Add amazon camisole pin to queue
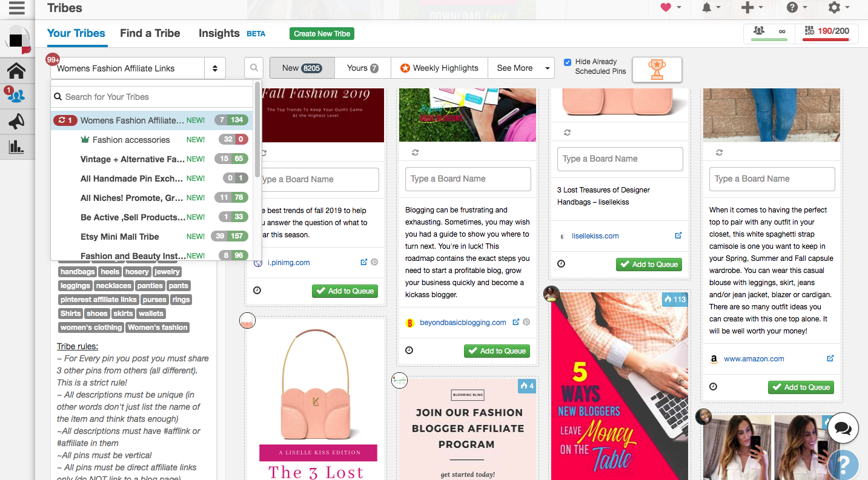 (801, 387)
